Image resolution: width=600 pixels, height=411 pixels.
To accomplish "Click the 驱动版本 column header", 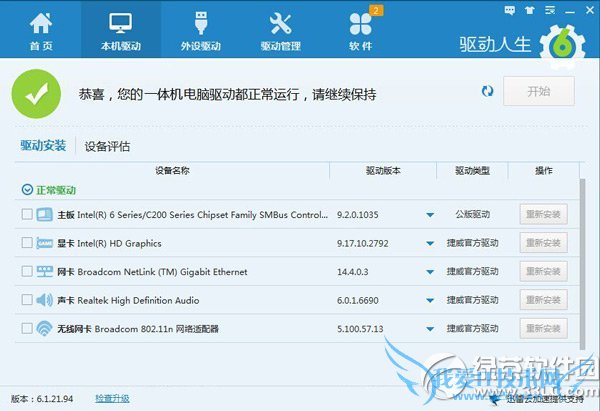I will click(x=383, y=171).
